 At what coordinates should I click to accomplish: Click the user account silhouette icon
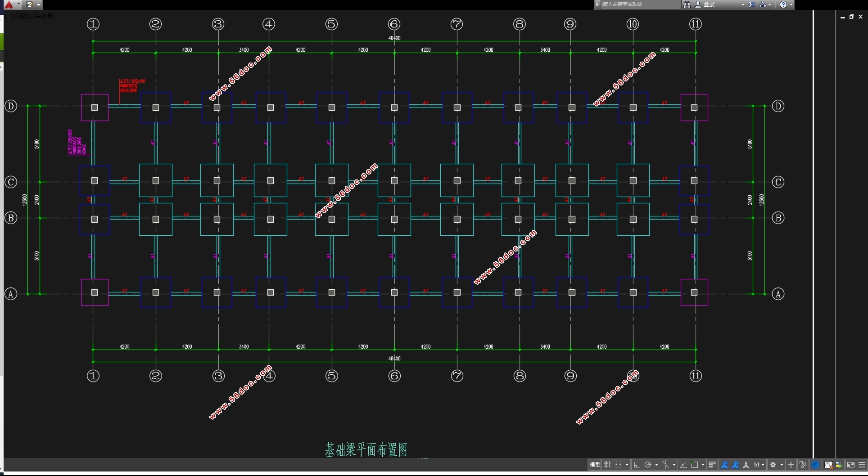click(698, 4)
